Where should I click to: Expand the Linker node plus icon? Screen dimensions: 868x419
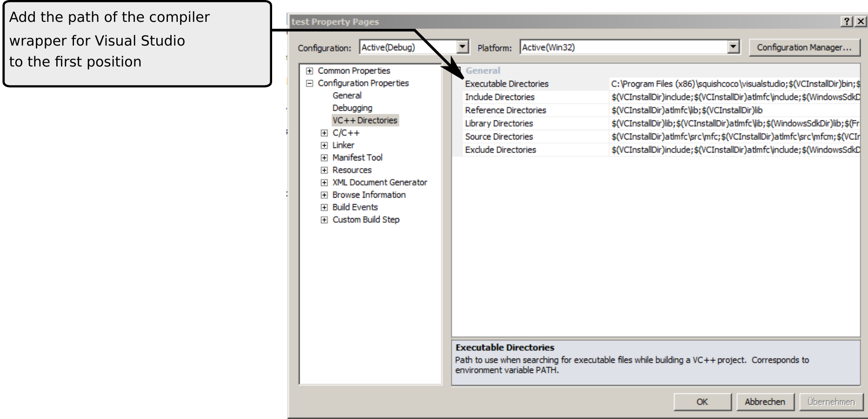(x=324, y=145)
